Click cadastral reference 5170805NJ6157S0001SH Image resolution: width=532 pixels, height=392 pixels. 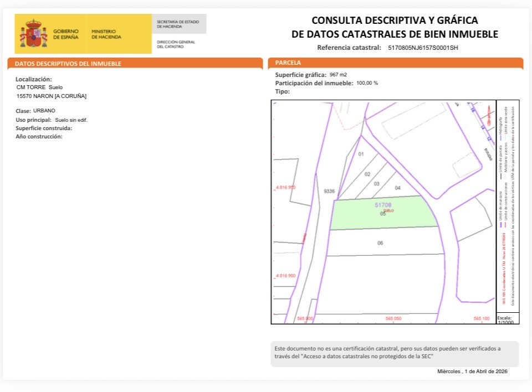(422, 48)
